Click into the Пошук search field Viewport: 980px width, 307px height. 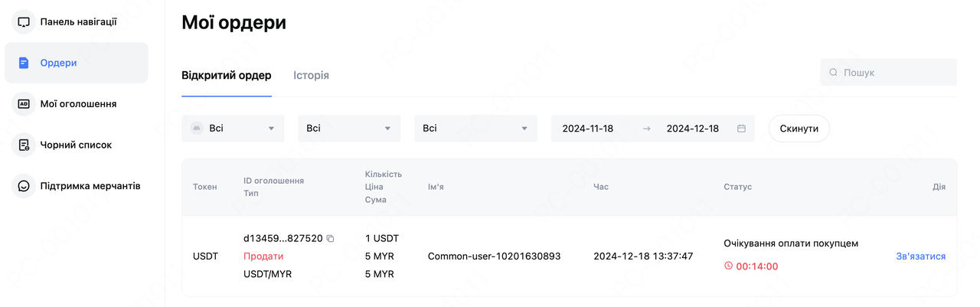coord(896,73)
